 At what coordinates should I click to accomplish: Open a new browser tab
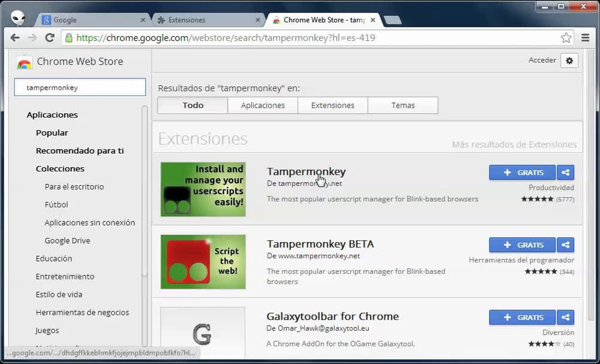coord(393,20)
